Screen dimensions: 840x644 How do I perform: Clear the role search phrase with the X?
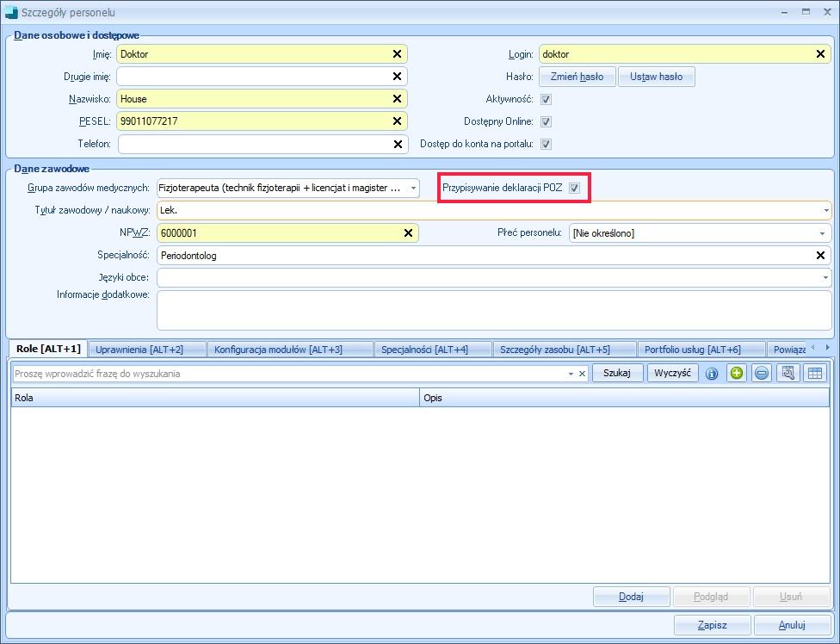tap(583, 374)
